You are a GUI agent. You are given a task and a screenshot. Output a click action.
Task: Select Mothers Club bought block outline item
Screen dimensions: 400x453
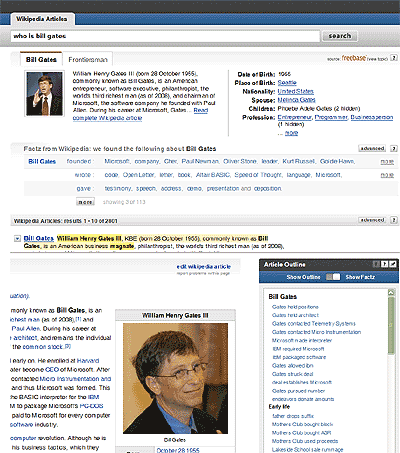pos(302,425)
